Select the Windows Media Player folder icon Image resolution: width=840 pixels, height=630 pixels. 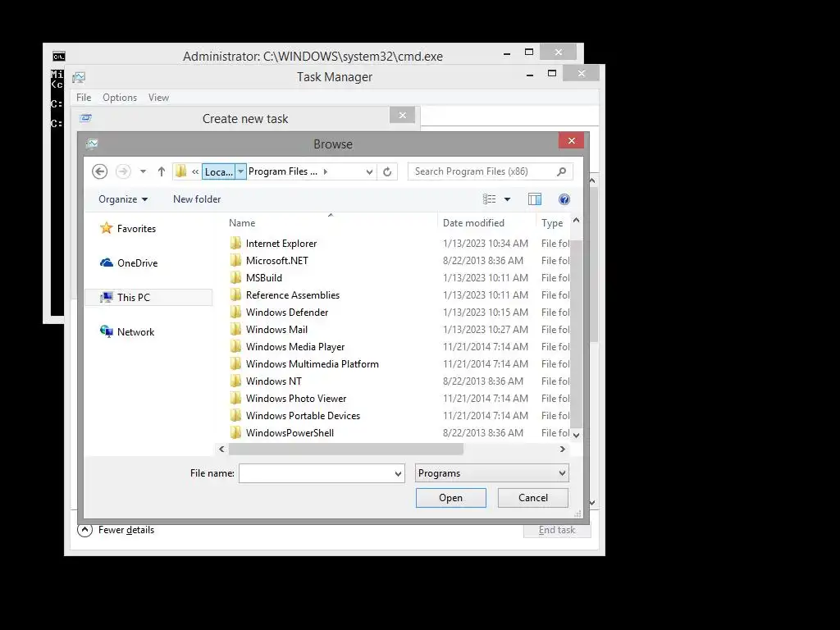coord(235,347)
